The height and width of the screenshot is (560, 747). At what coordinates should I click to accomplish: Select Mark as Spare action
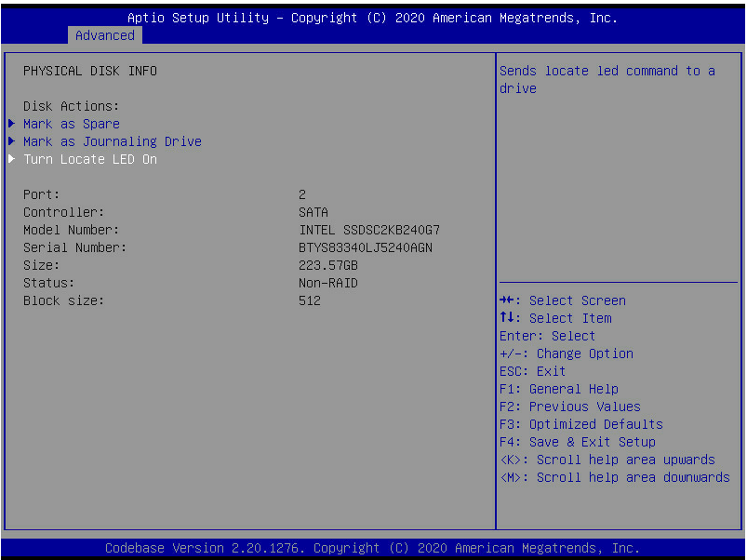(72, 124)
